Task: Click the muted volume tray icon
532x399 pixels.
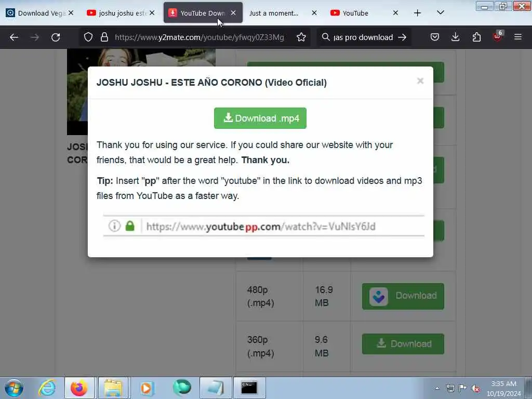Action: [475, 389]
